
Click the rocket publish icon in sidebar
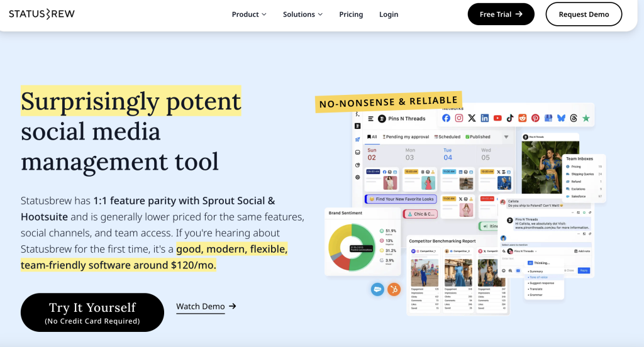coord(357,140)
